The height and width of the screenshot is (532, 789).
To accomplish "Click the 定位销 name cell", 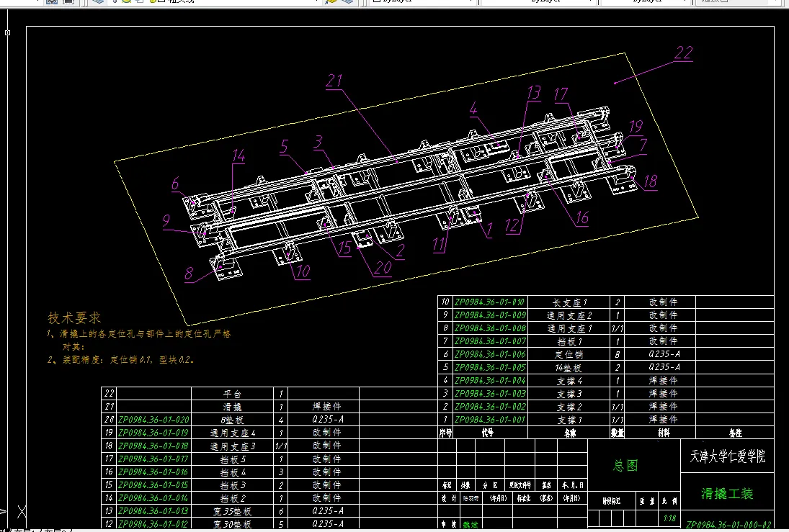I will (569, 354).
